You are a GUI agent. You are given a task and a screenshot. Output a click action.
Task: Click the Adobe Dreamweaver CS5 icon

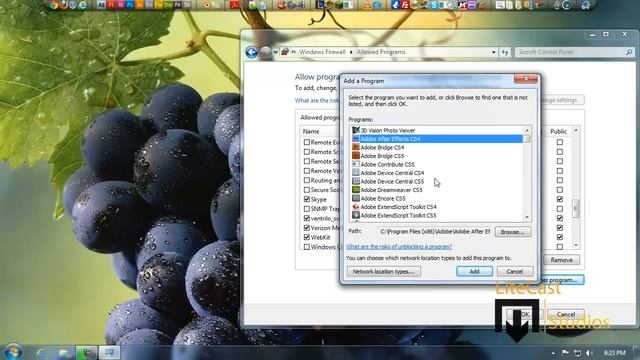click(x=356, y=190)
